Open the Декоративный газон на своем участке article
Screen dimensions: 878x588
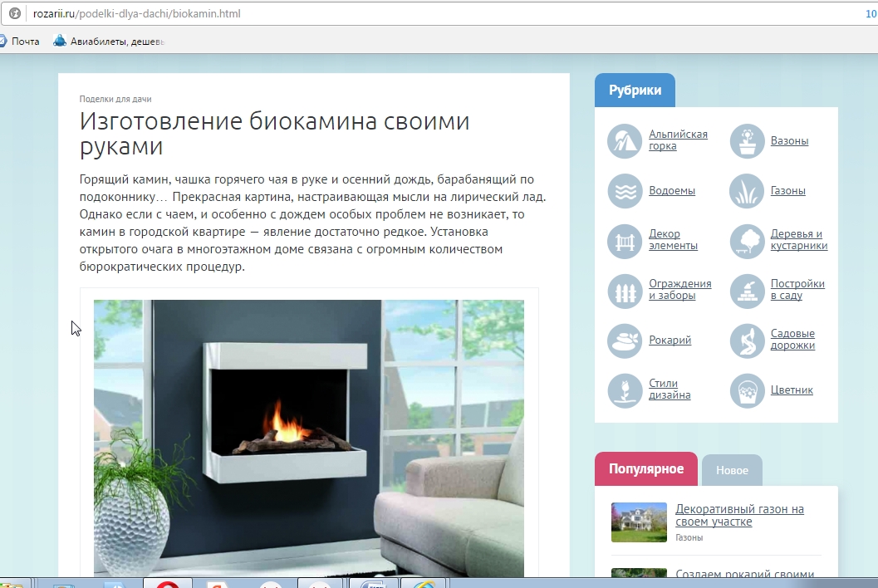pos(739,515)
